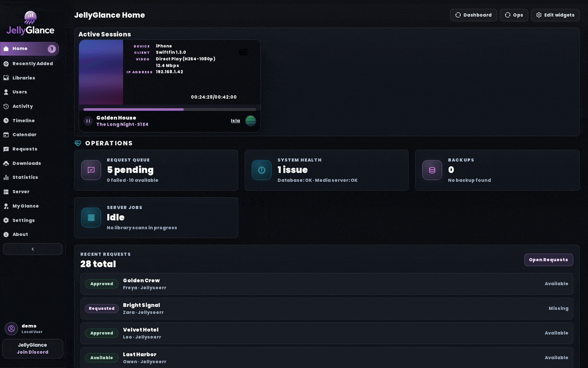
Task: Click No backup found text
Action: [469, 181]
